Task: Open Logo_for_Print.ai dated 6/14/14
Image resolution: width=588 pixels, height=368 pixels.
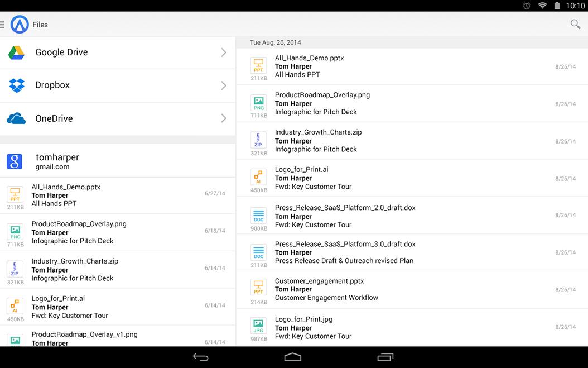Action: click(x=117, y=307)
